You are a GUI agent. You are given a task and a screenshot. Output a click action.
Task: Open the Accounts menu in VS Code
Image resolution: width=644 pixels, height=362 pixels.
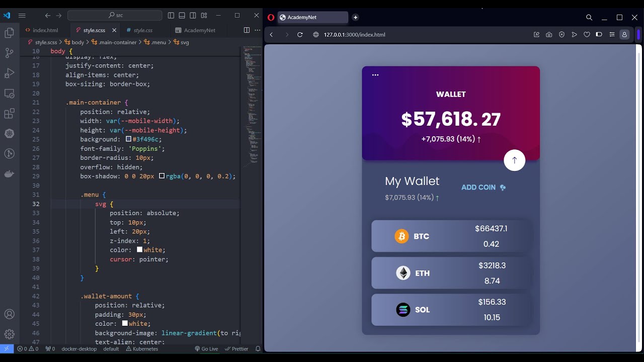(x=9, y=314)
